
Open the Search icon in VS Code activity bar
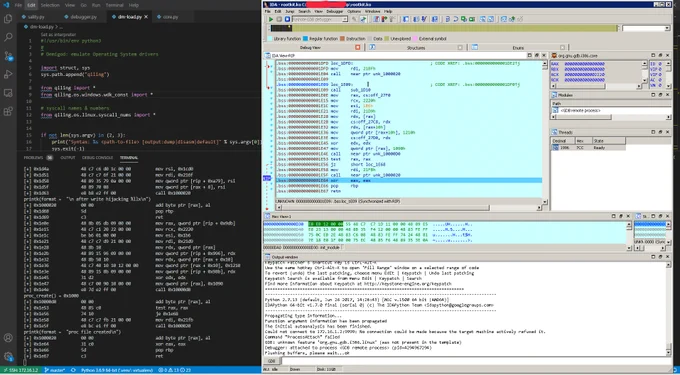tap(8, 37)
